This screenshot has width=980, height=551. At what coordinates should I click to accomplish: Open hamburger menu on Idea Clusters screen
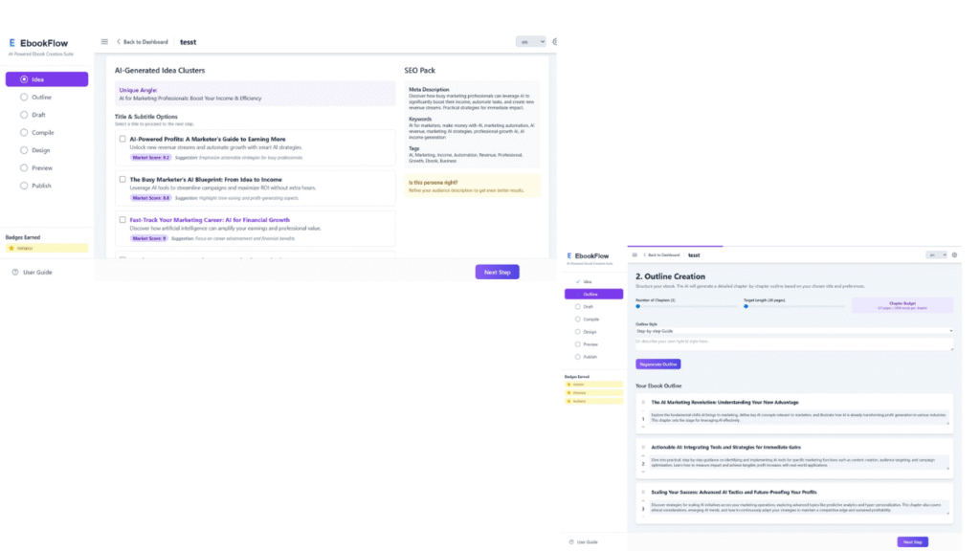click(x=104, y=41)
